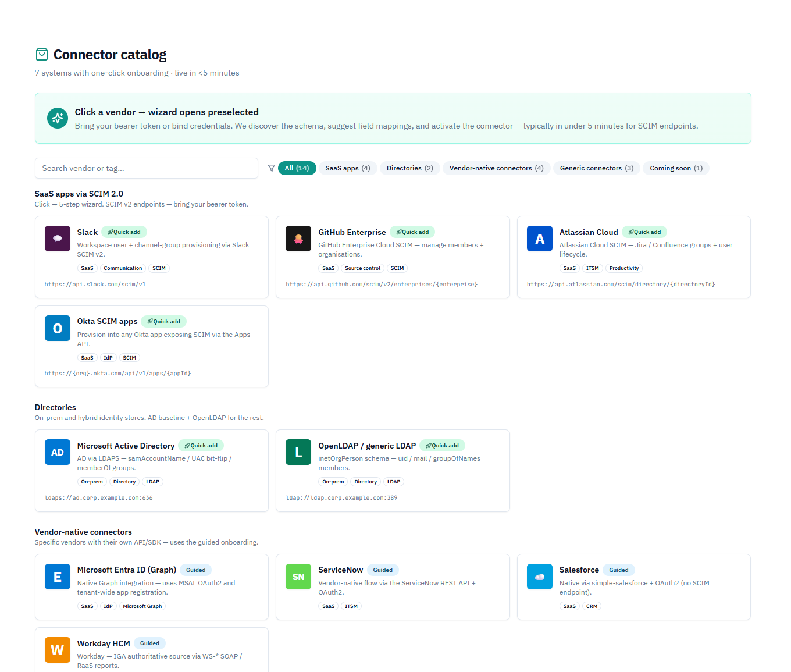The height and width of the screenshot is (672, 791).
Task: Click the IdP tag on Okta SCIM apps
Action: click(x=108, y=358)
